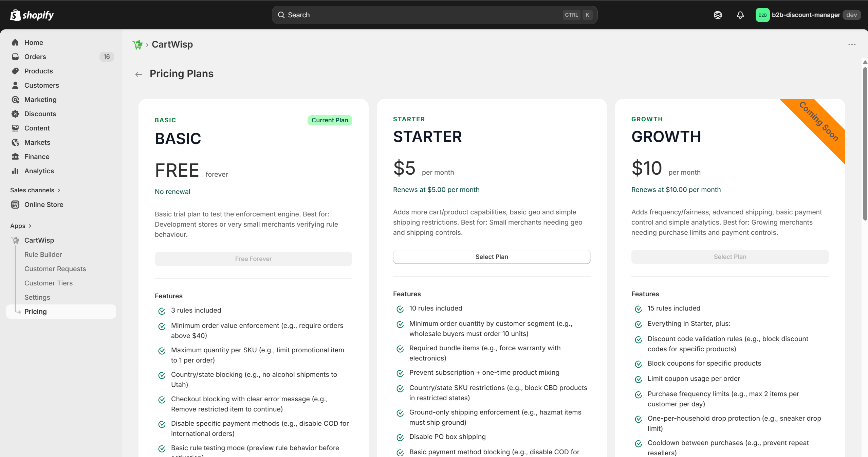Click the search magnifier icon
This screenshot has height=457, width=868.
click(x=281, y=15)
